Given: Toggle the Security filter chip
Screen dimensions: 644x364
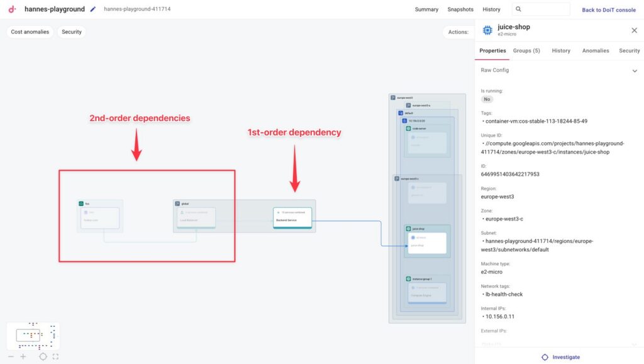Looking at the screenshot, I should (72, 32).
